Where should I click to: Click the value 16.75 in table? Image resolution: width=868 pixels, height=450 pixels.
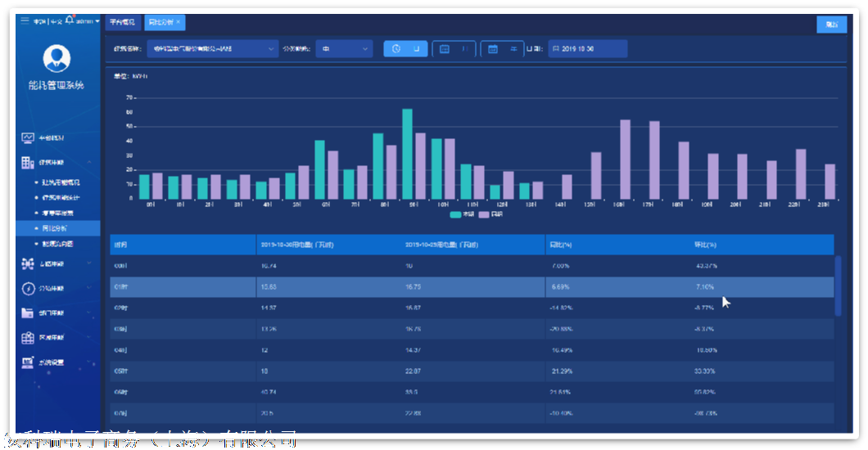413,287
